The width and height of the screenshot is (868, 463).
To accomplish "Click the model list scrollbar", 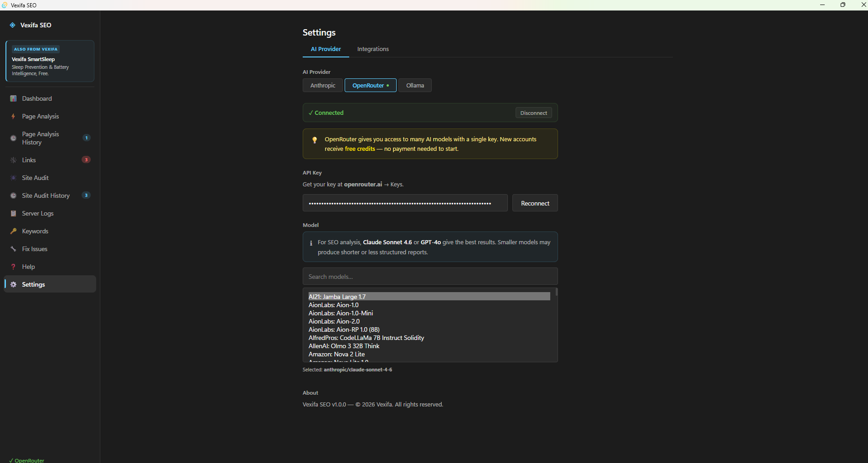I will (x=556, y=292).
